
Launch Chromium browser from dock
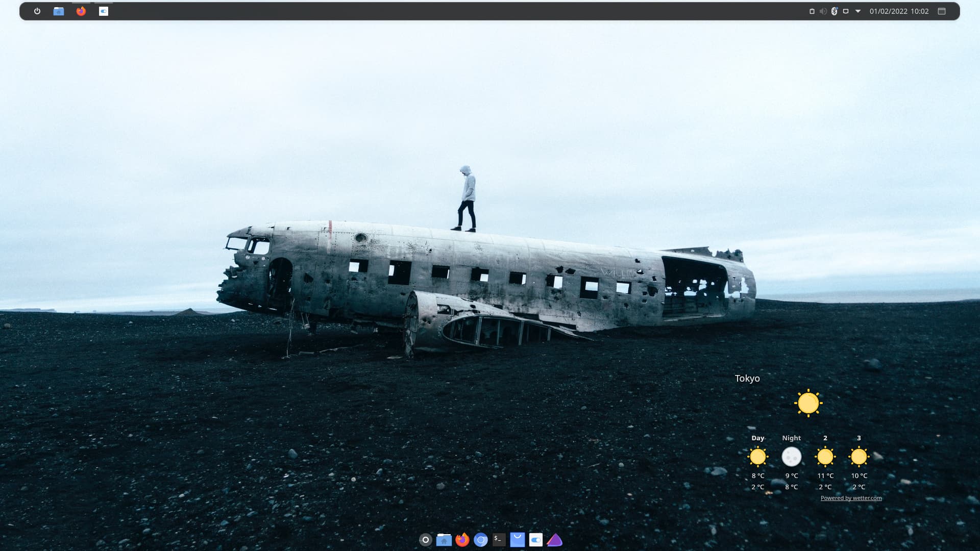coord(480,540)
